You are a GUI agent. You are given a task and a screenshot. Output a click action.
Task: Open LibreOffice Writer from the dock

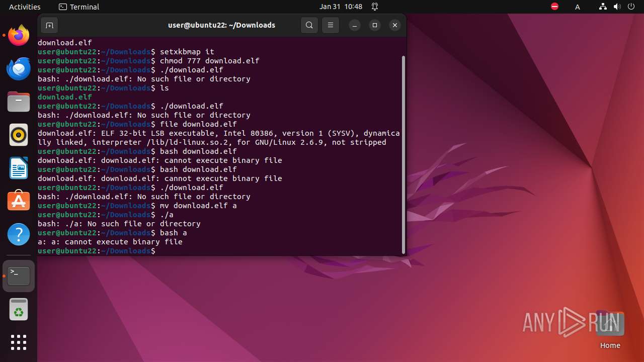coord(19,168)
